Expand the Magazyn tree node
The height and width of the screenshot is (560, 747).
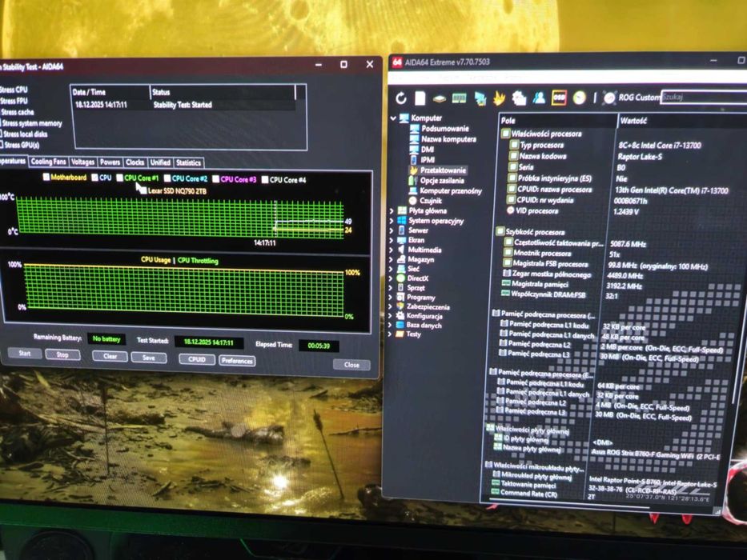point(392,259)
